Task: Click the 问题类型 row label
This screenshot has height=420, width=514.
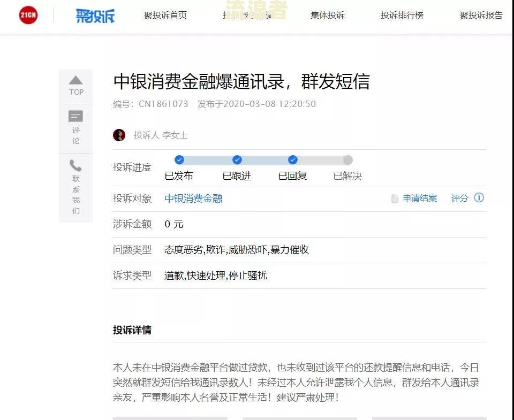Action: point(132,250)
